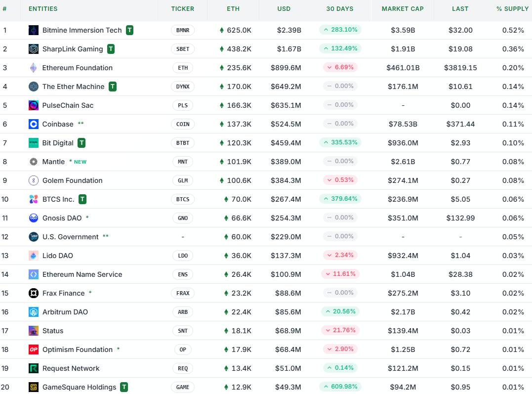532x394 pixels.
Task: Click the Golem Foundation logo icon
Action: 33,180
